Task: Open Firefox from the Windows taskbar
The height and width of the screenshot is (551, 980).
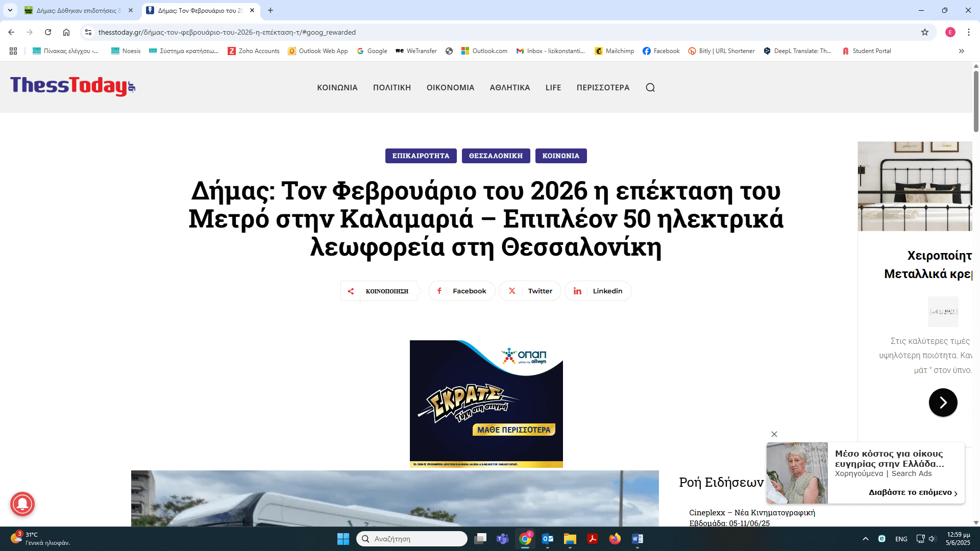Action: point(615,539)
